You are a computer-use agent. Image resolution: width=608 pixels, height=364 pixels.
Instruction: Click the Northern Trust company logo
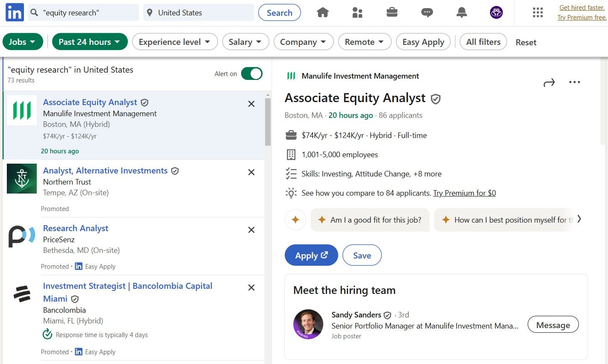point(22,179)
